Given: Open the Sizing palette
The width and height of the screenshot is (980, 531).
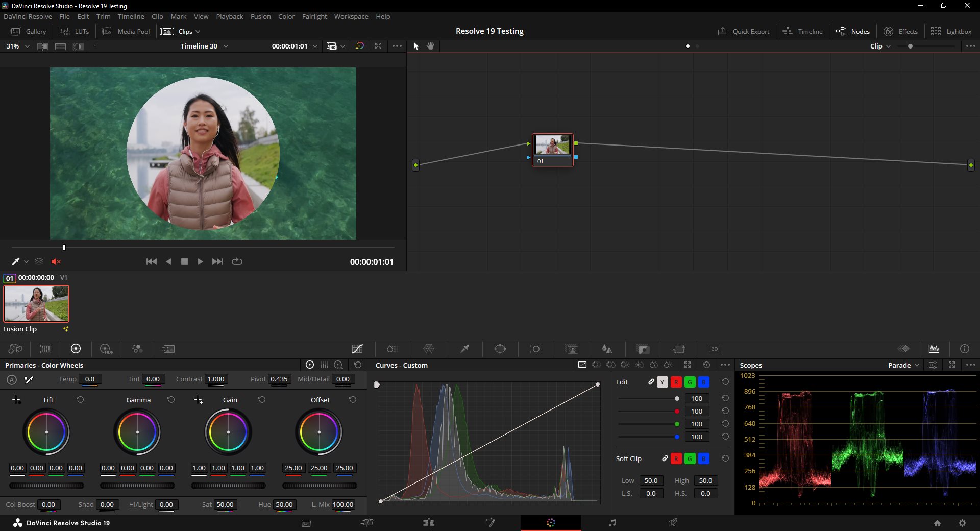Looking at the screenshot, I should [x=678, y=349].
